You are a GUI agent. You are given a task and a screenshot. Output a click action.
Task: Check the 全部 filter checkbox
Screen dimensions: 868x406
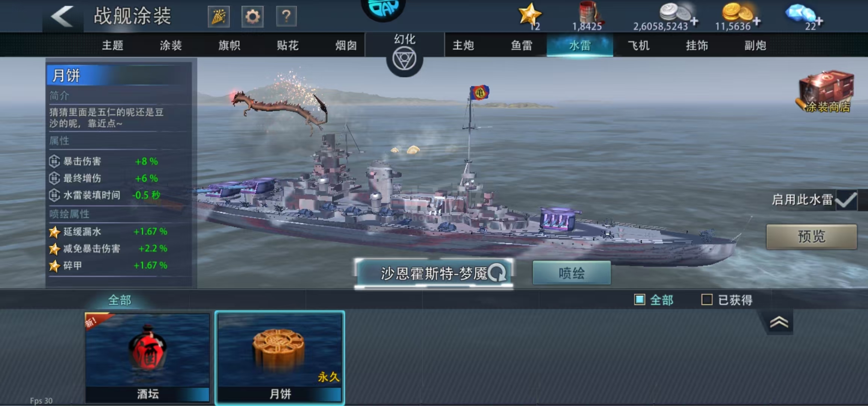[640, 300]
